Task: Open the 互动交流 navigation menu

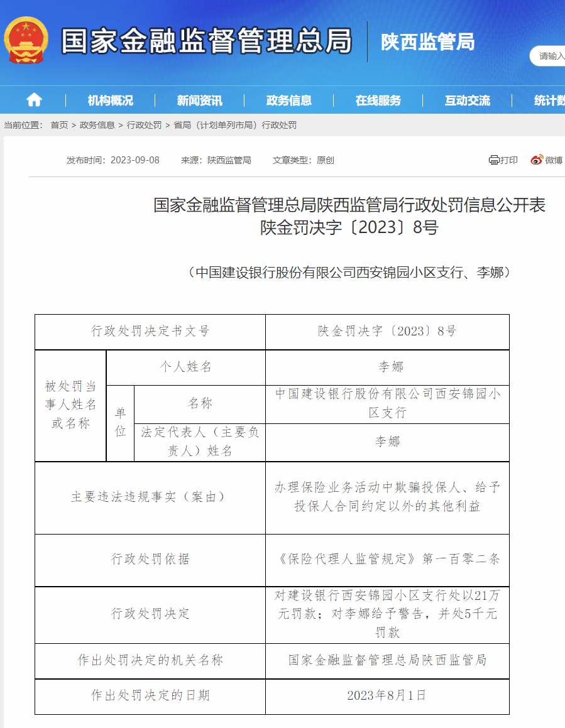Action: pyautogui.click(x=466, y=99)
